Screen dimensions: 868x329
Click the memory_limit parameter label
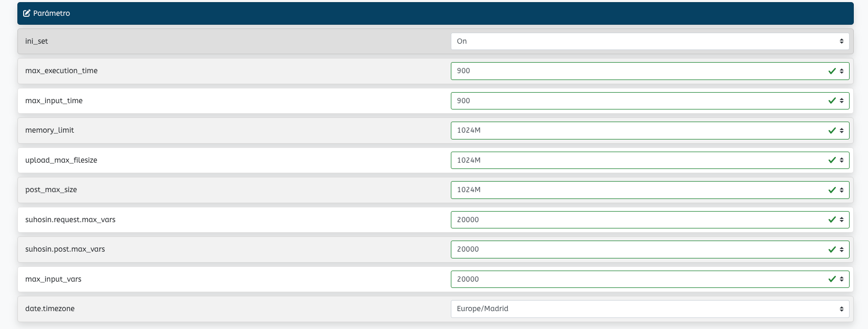point(49,130)
